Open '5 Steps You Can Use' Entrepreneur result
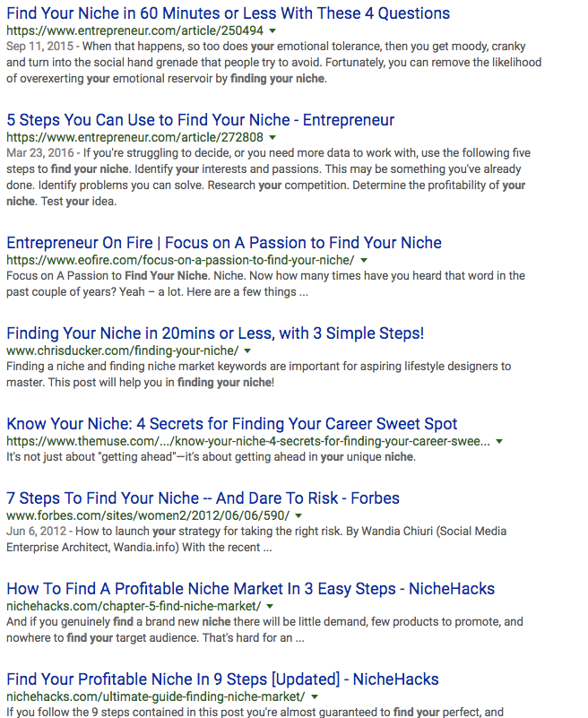This screenshot has width=588, height=718. (200, 120)
